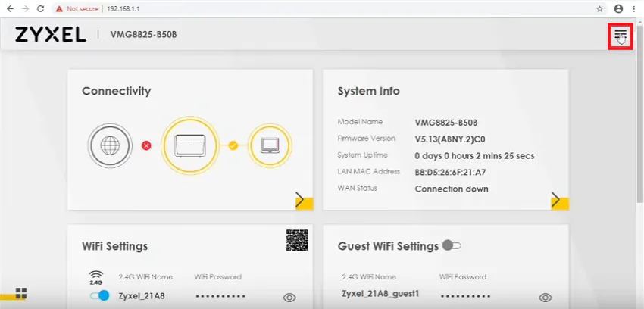Click the guest WiFi password dots
This screenshot has width=644, height=309.
(x=465, y=296)
